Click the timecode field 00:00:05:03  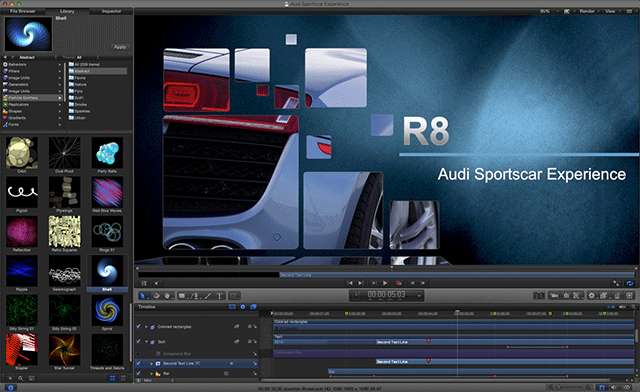386,295
